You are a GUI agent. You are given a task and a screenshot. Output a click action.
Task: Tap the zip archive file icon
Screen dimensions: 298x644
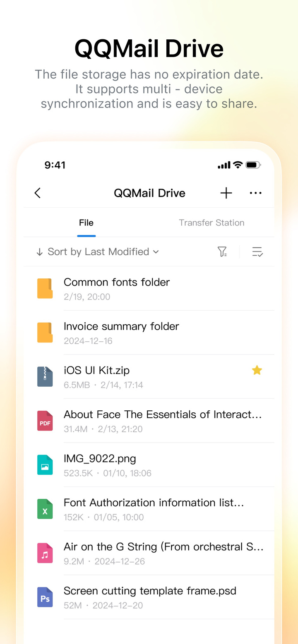coord(45,377)
